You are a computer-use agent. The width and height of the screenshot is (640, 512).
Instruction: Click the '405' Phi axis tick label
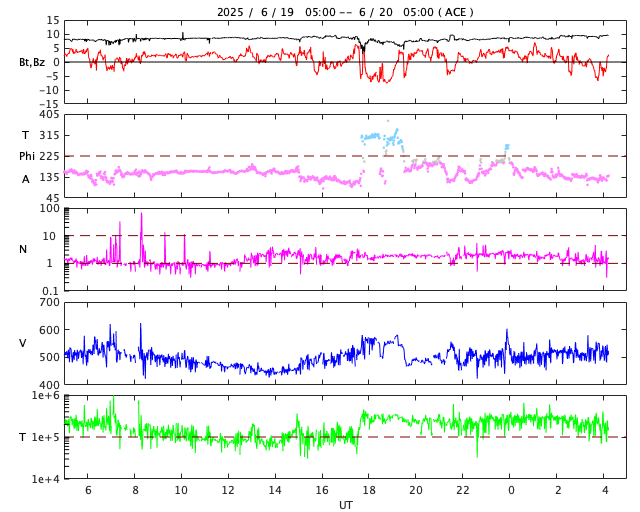click(x=49, y=115)
